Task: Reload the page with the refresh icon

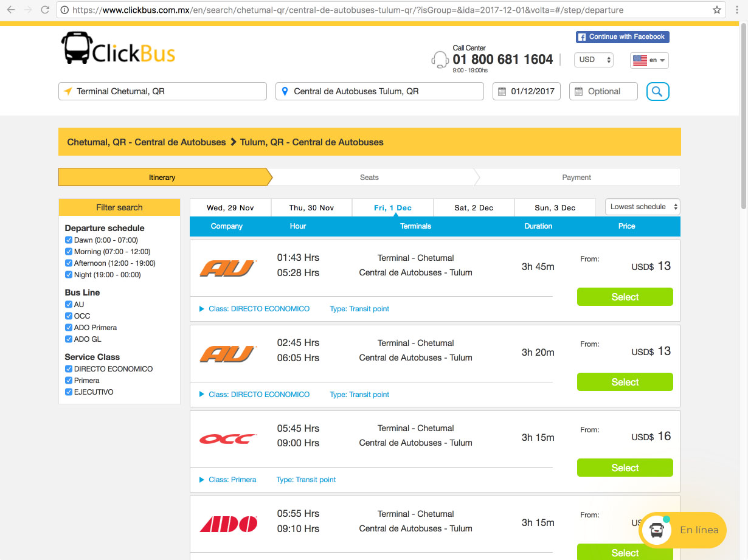Action: click(45, 10)
